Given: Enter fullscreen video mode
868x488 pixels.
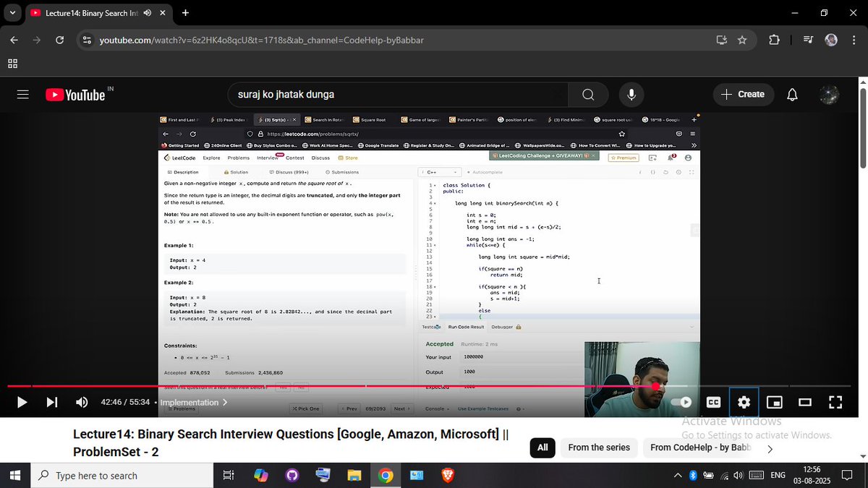Looking at the screenshot, I should [x=835, y=402].
